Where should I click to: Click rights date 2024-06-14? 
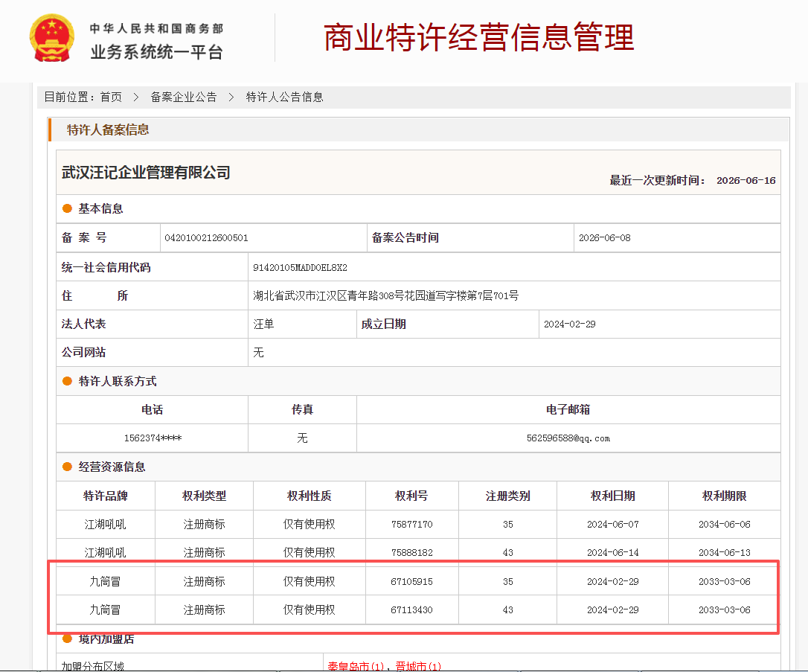point(613,552)
